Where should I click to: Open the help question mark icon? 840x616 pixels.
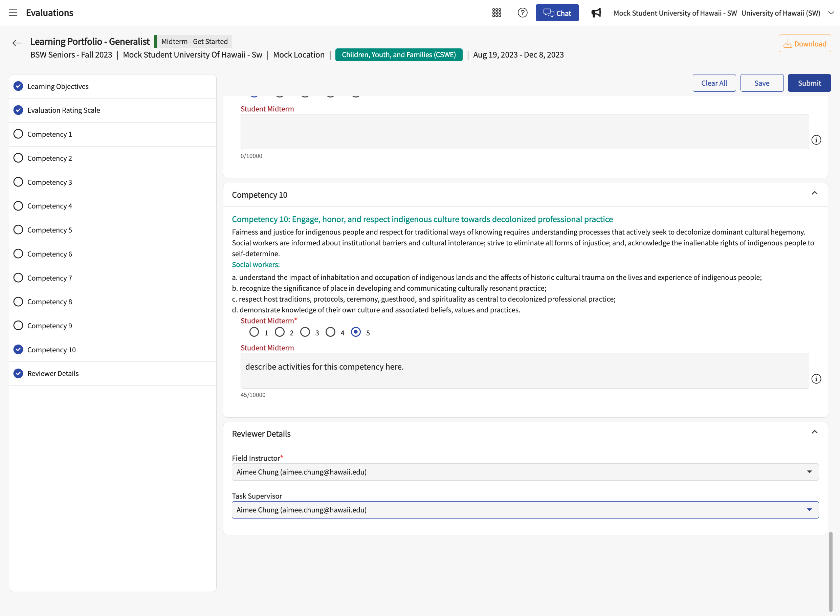pos(523,13)
